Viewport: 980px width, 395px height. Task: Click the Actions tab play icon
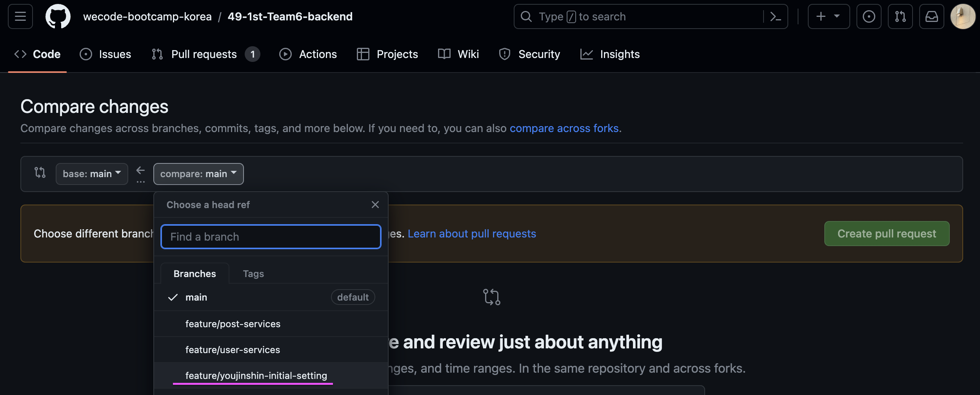tap(285, 54)
